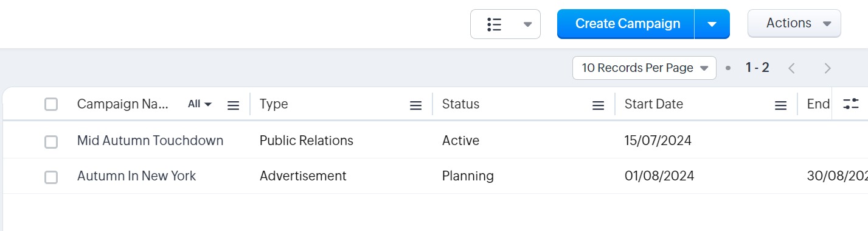This screenshot has width=868, height=231.
Task: Expand the view type dropdown caret
Action: (x=527, y=24)
